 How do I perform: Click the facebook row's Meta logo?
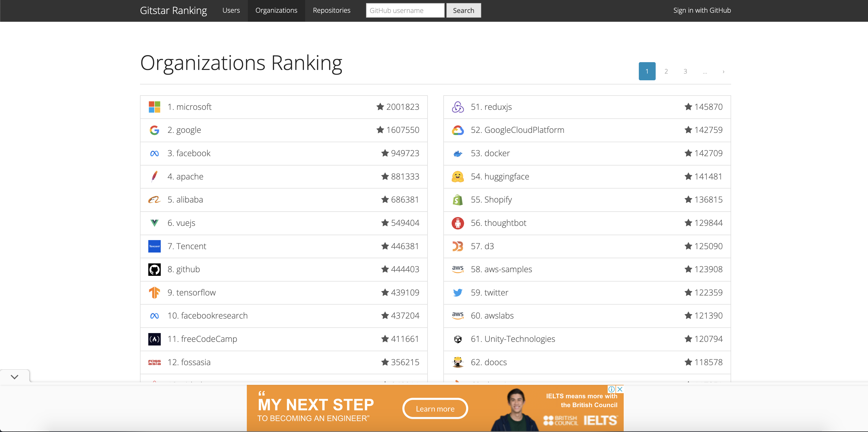point(154,154)
